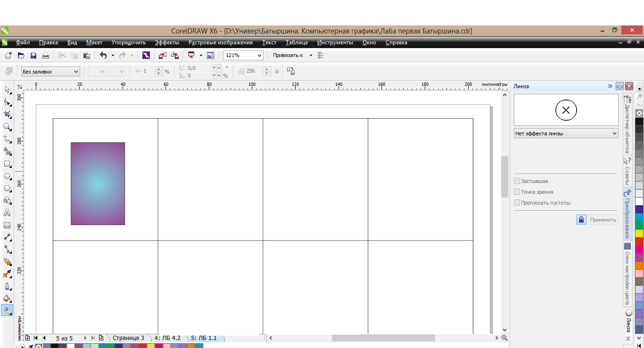Viewport: 644px width, 348px height.
Task: Select the Pick (arrow) tool
Action: click(7, 90)
